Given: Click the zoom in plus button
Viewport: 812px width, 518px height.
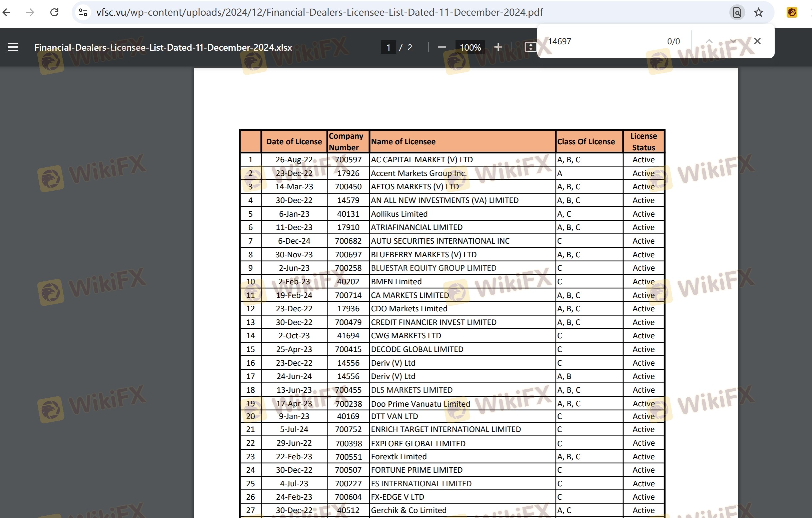Looking at the screenshot, I should click(498, 47).
